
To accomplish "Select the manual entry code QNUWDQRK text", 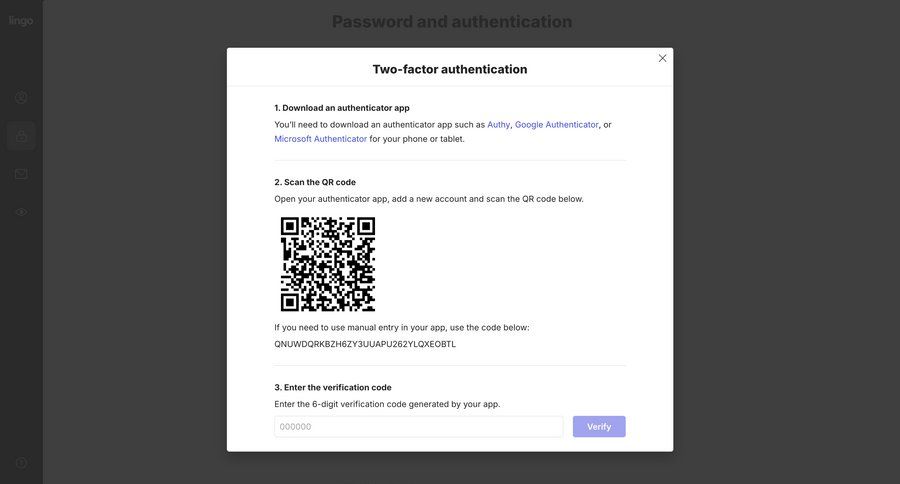I will point(365,344).
